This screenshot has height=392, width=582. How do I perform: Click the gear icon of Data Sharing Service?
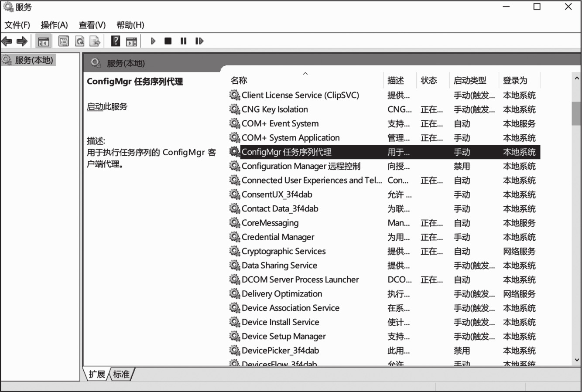pos(235,265)
